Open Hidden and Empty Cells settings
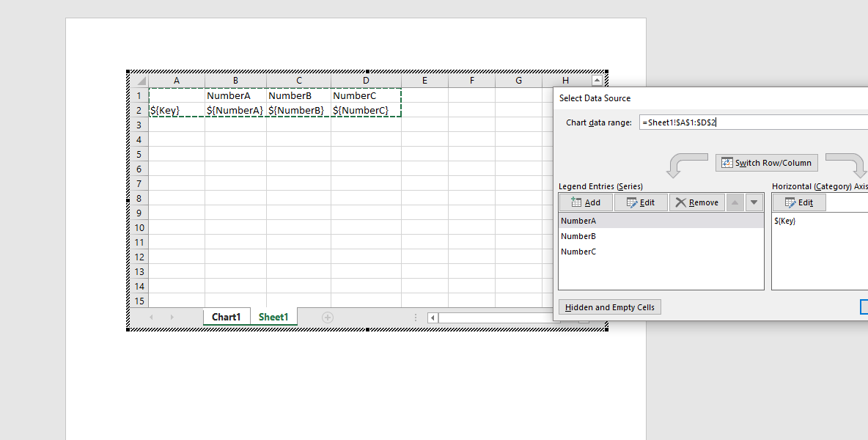 pyautogui.click(x=609, y=307)
